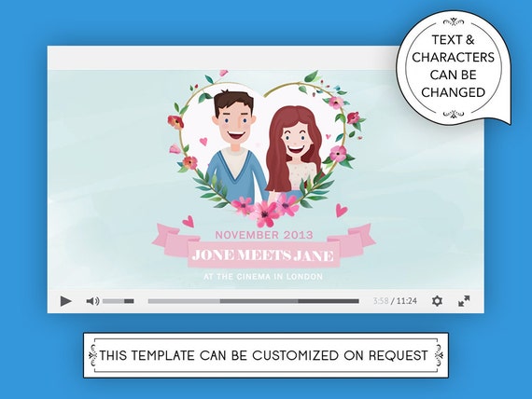Click 'THIS TEMPLATE CAN BE CUSTOMIZED ON REQUEST' banner
This screenshot has height=399, width=532.
[266, 355]
